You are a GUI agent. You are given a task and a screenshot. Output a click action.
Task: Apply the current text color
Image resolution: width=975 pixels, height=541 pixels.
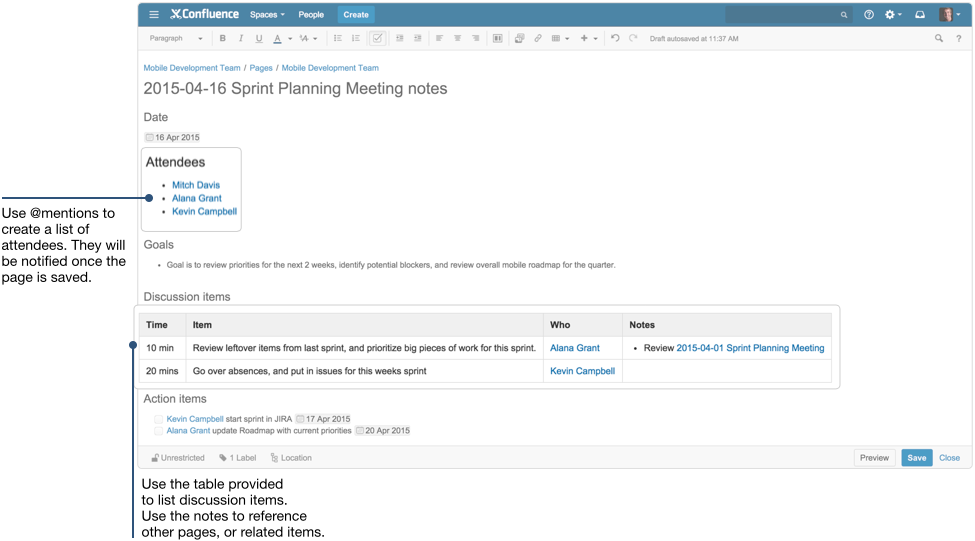point(277,39)
